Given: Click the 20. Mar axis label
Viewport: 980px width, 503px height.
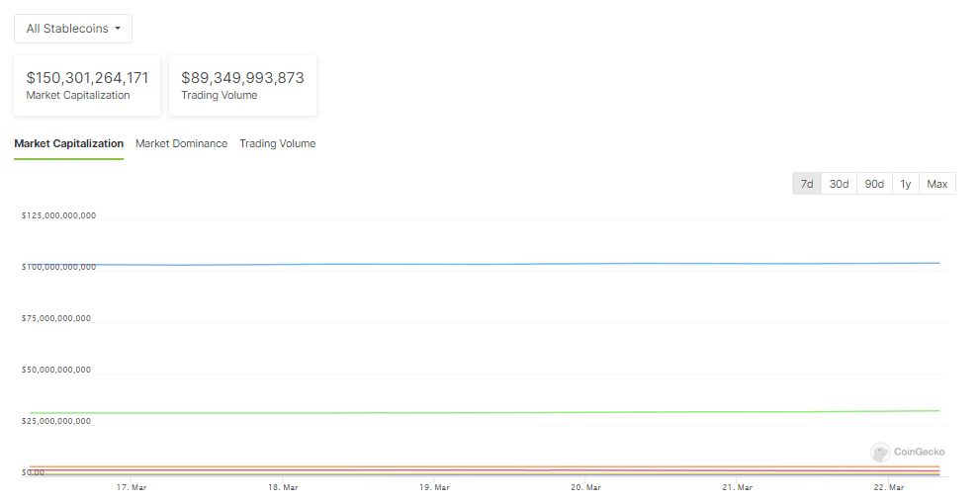Looking at the screenshot, I should (585, 487).
